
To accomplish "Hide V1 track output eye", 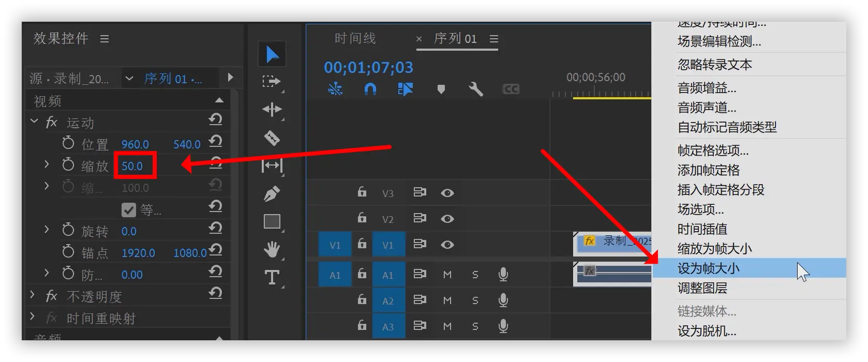I will point(447,245).
